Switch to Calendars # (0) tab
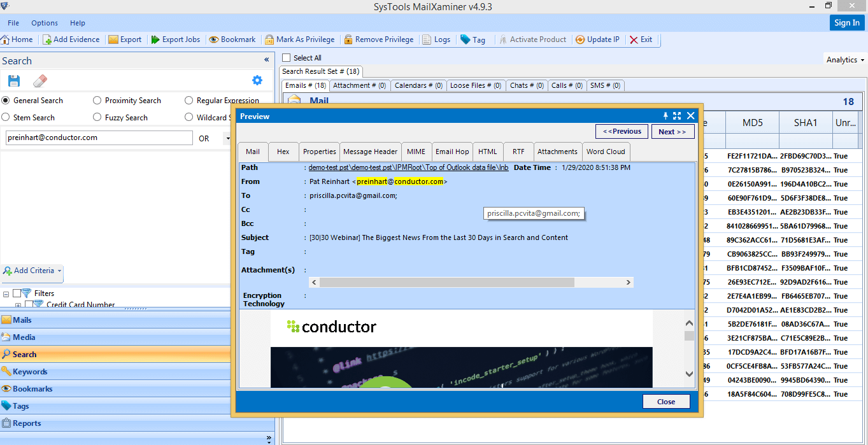The width and height of the screenshot is (868, 445). (x=418, y=85)
